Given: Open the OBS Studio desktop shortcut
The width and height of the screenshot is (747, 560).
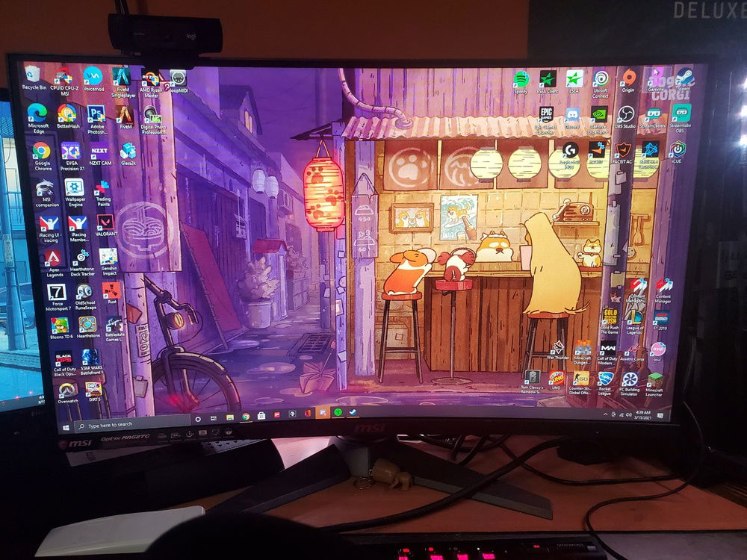Looking at the screenshot, I should click(626, 115).
